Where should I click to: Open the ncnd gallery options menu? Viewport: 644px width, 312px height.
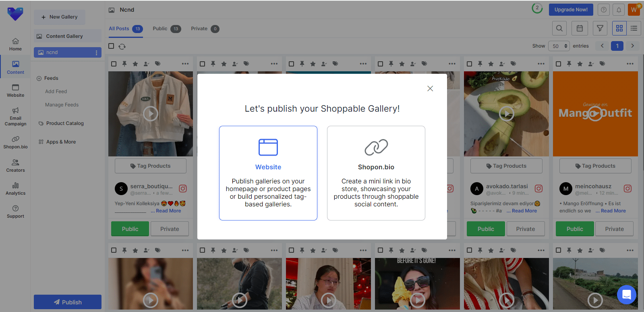[96, 53]
